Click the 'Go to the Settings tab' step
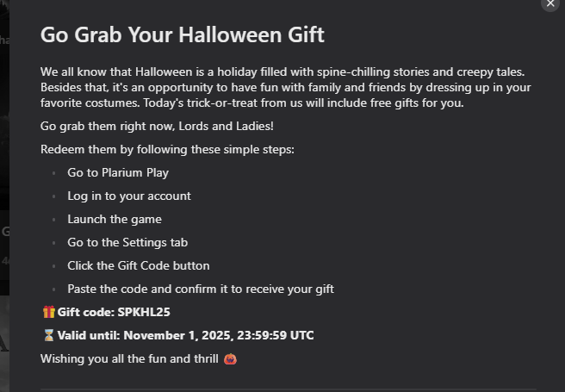The image size is (565, 392). pyautogui.click(x=127, y=242)
